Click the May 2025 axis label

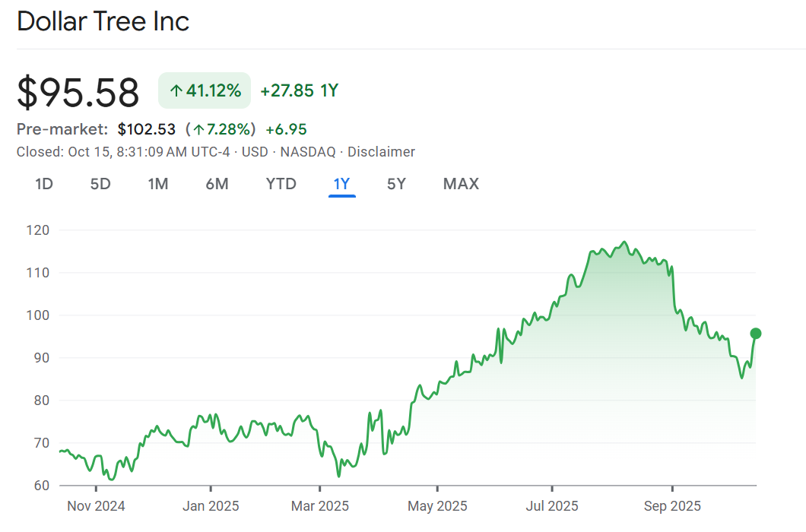[437, 506]
